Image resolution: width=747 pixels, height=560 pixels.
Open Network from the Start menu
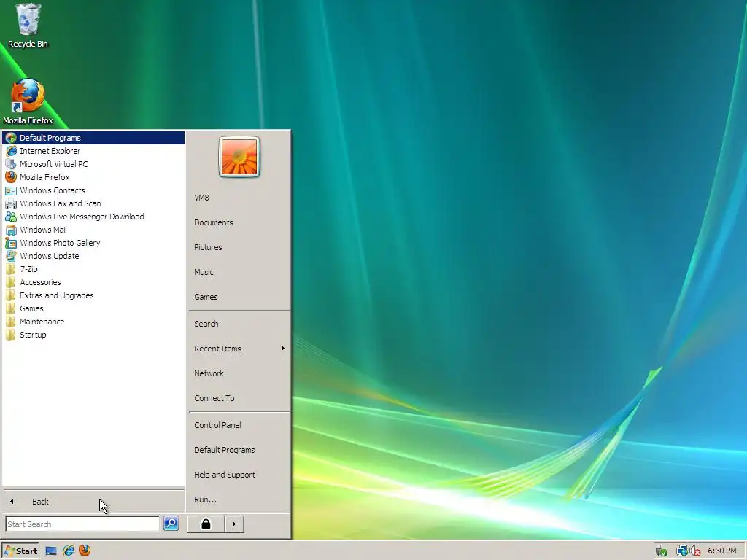click(239, 373)
